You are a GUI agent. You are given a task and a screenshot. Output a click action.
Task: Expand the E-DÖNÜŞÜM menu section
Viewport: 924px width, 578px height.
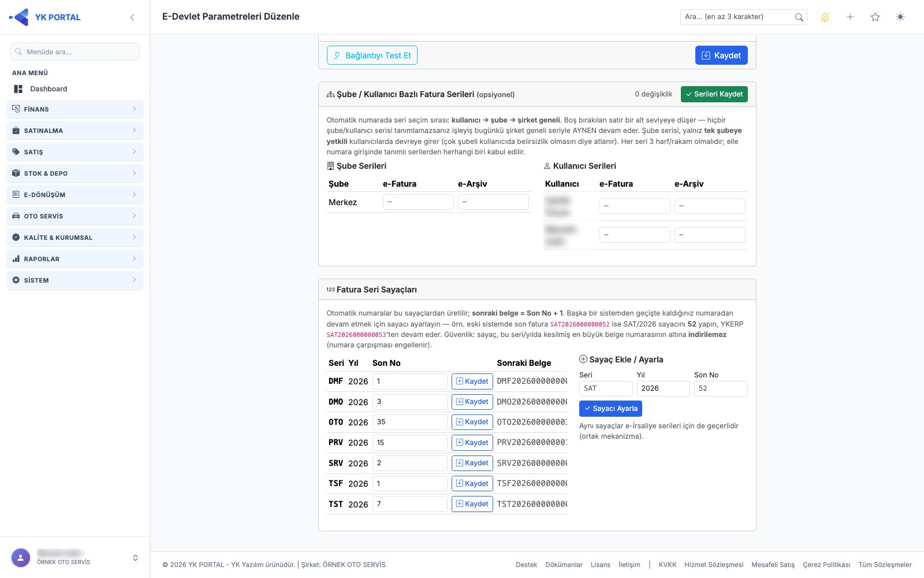point(75,195)
